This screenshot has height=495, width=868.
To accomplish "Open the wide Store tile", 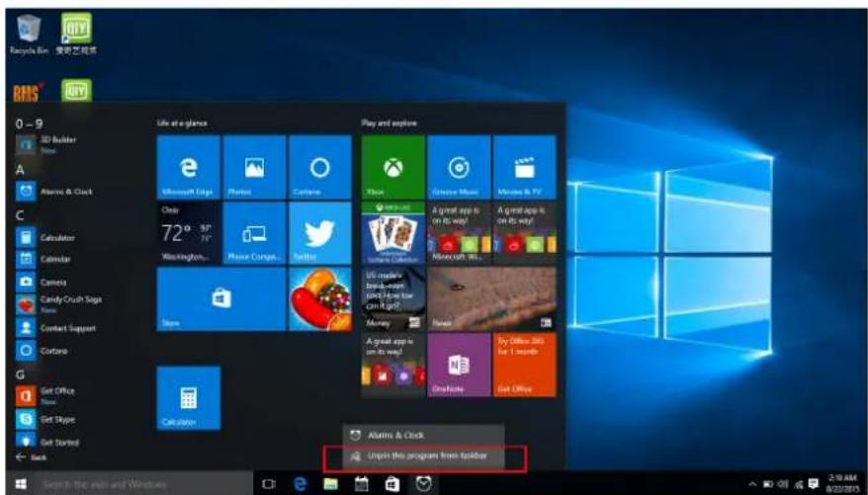I will coord(221,299).
